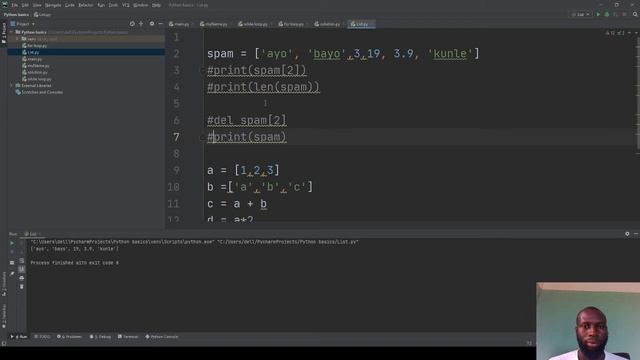The height and width of the screenshot is (360, 640).
Task: Open Search Everywhere magnifier icon
Action: click(x=635, y=14)
